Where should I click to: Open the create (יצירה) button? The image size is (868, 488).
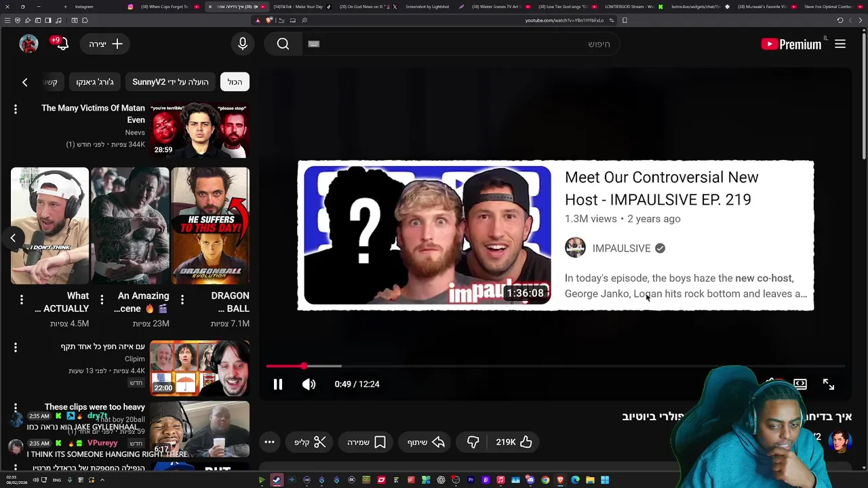point(105,44)
